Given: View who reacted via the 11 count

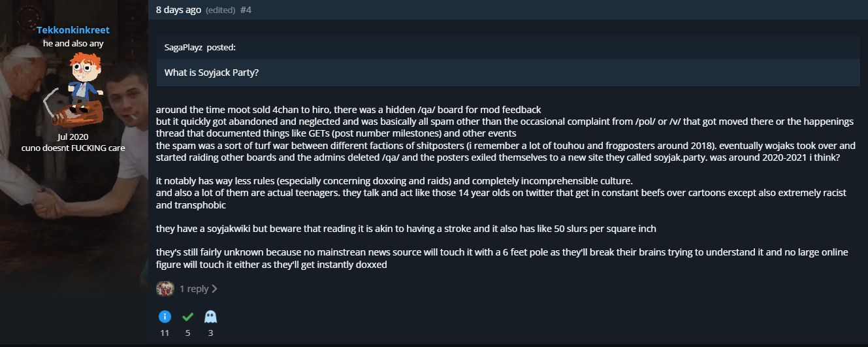Looking at the screenshot, I should [165, 333].
